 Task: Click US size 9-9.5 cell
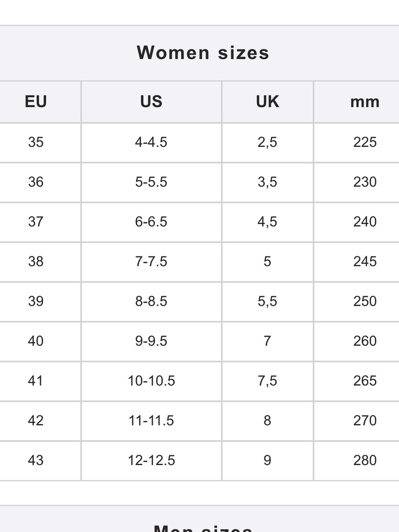151,341
